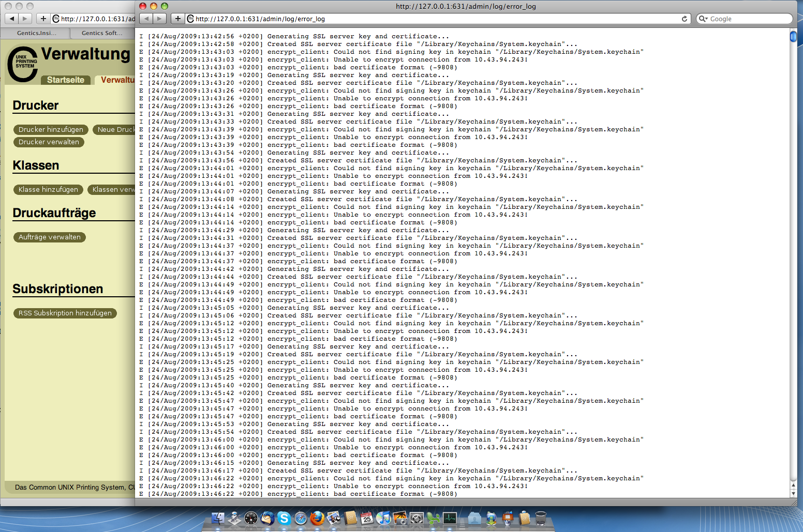The height and width of the screenshot is (532, 803).
Task: Click the Drucker verwalten button
Action: (x=49, y=142)
